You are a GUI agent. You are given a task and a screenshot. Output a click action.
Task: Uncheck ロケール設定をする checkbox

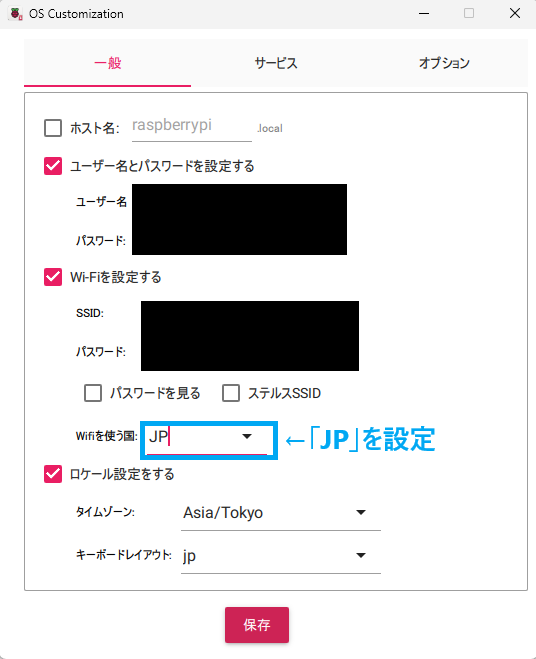(x=53, y=474)
